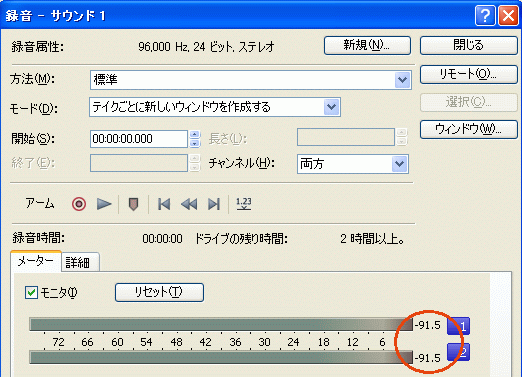The width and height of the screenshot is (522, 377).
Task: Click the channel 1 level meter bar
Action: 221,325
